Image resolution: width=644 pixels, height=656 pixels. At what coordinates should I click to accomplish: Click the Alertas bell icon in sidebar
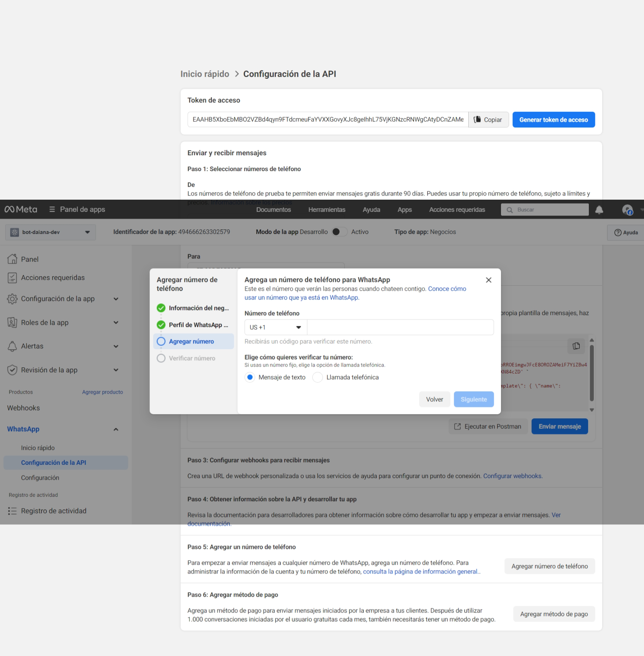(x=12, y=346)
